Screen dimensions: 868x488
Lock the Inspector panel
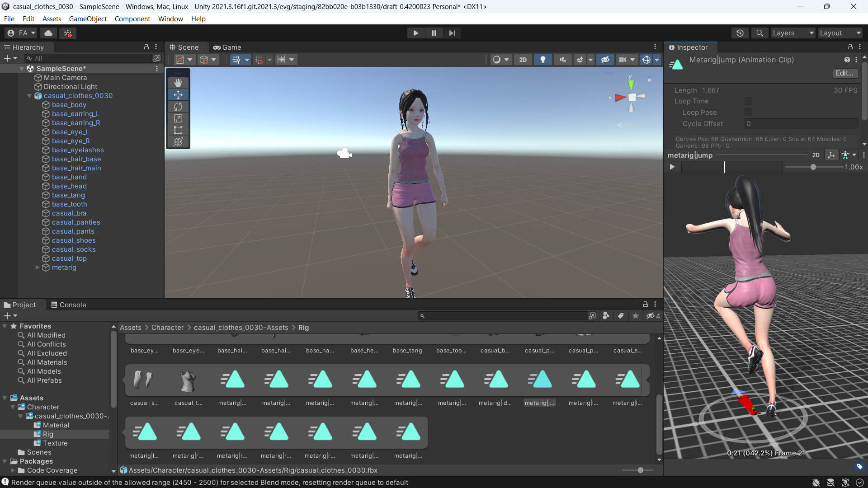pos(850,47)
